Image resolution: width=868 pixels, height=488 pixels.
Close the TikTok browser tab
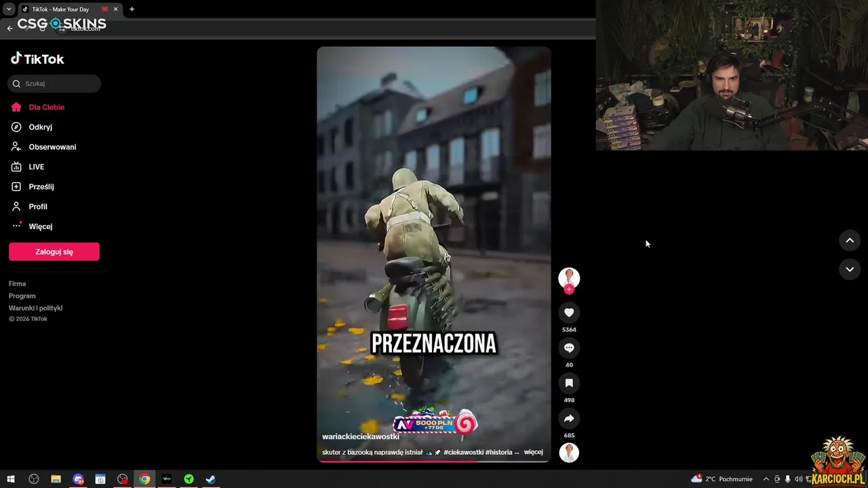pos(115,9)
